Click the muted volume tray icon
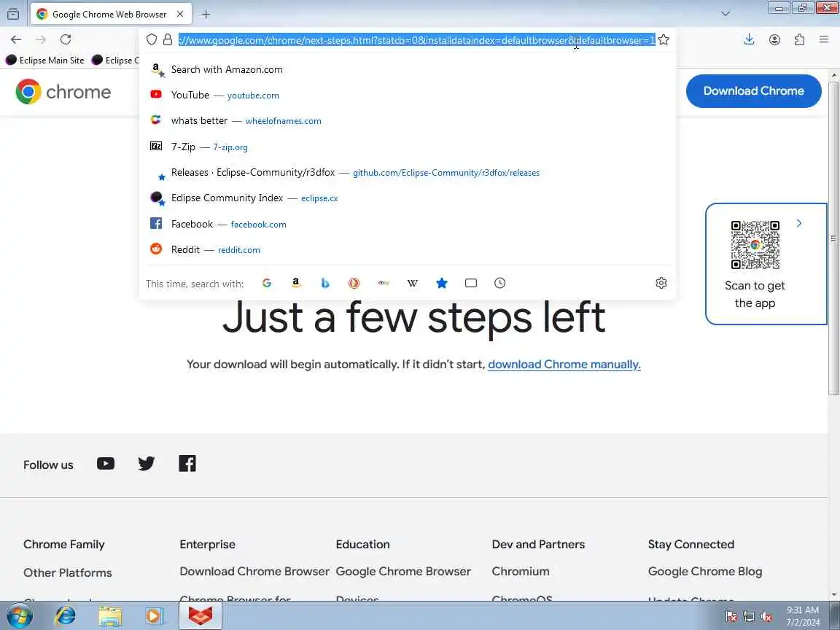 [766, 617]
